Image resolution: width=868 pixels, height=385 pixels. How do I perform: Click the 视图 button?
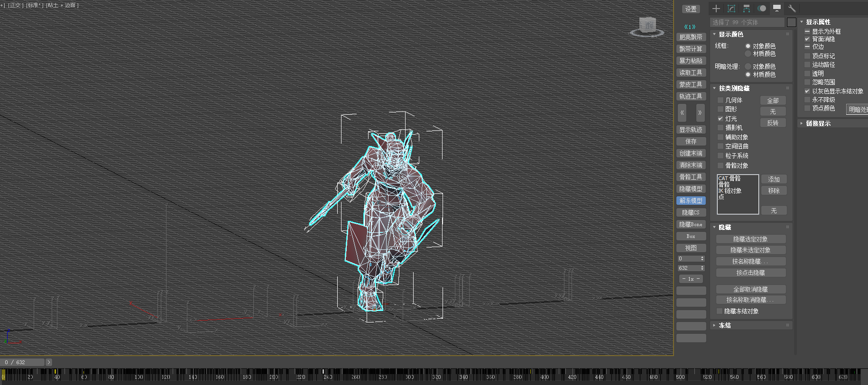691,248
